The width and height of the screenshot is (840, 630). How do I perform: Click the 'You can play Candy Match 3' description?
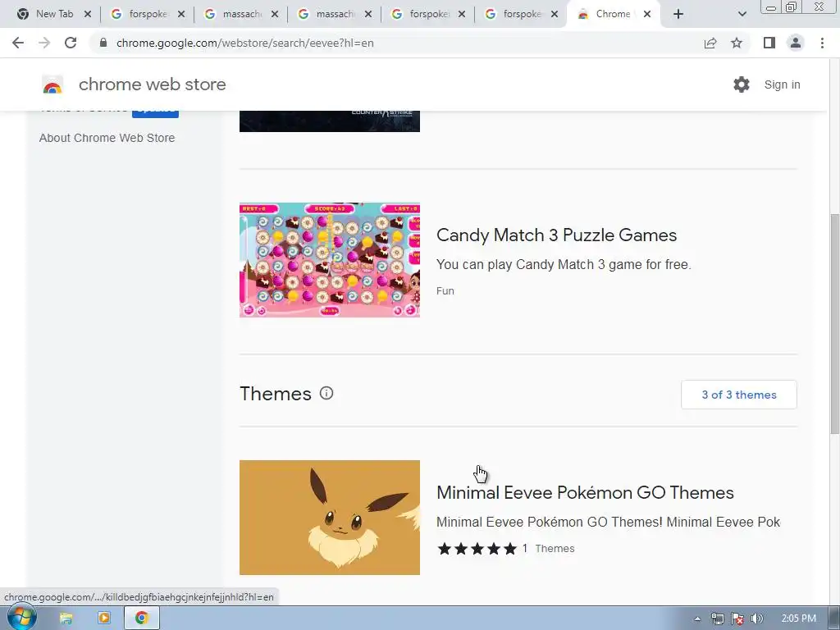click(564, 265)
